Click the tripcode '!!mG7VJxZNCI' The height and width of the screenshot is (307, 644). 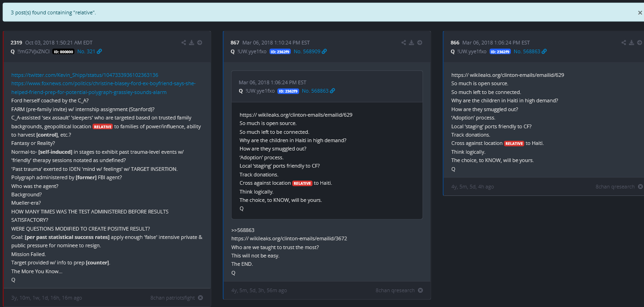pyautogui.click(x=33, y=51)
